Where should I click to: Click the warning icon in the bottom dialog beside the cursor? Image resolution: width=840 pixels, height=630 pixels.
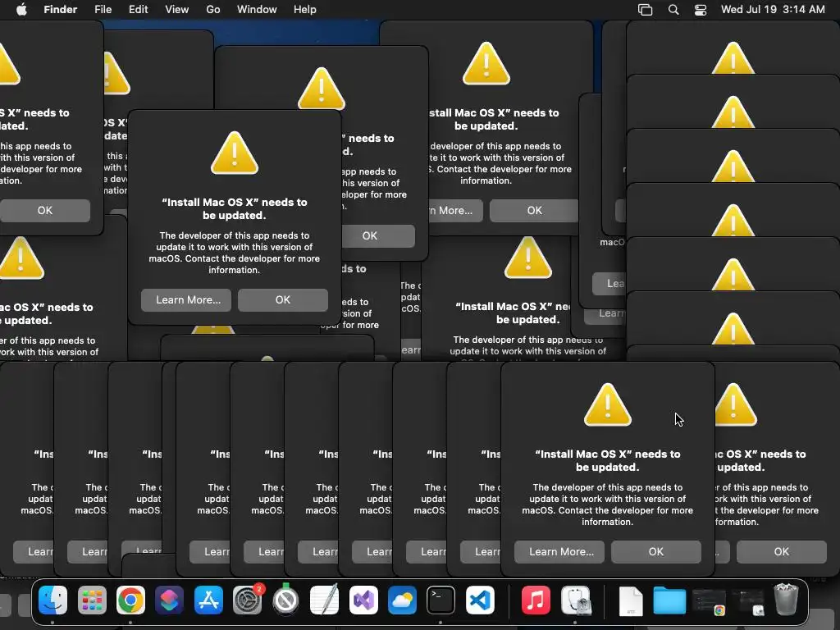608,405
